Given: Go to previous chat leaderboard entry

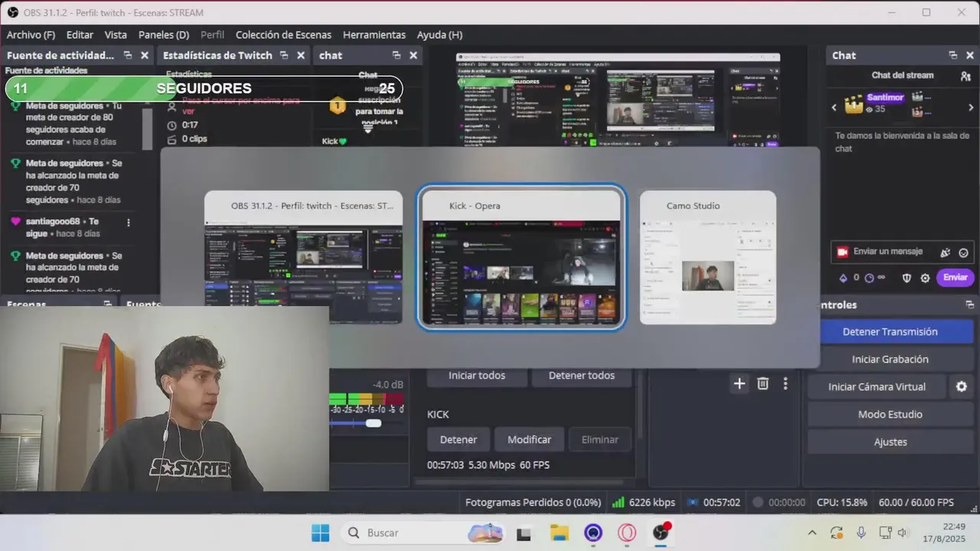Looking at the screenshot, I should click(835, 107).
